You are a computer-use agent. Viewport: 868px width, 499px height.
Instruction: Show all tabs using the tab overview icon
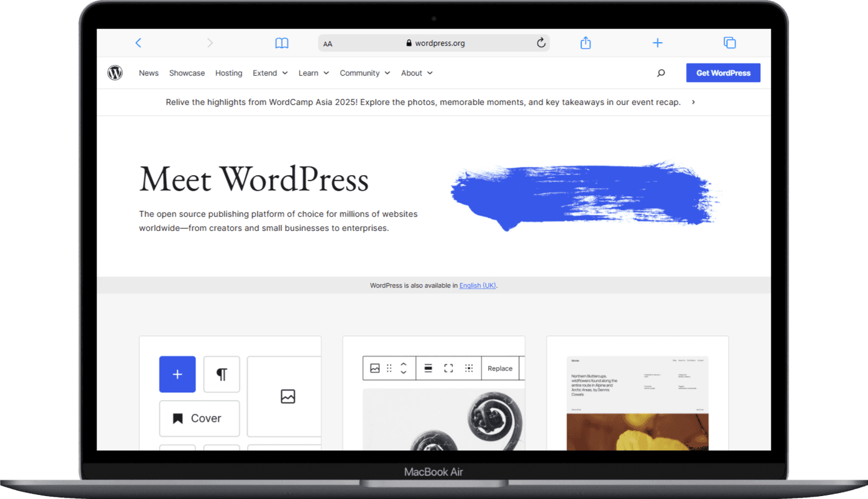coord(729,43)
